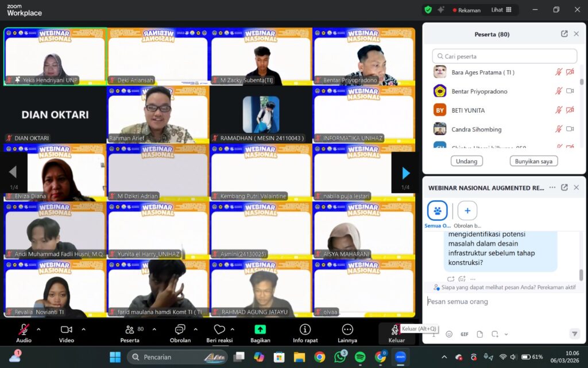Viewport: 588px width, 368px height.
Task: Click the new chat plus tab
Action: pos(467,211)
